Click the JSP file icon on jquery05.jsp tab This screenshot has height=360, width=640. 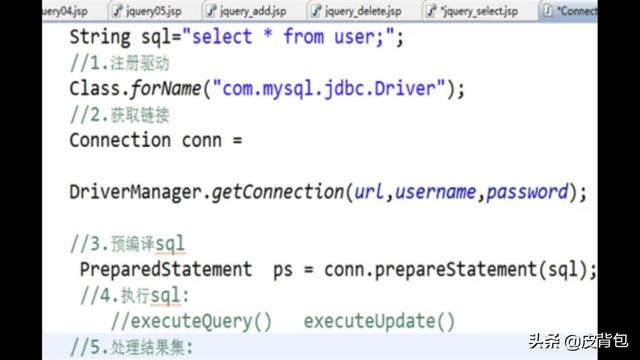[x=117, y=11]
